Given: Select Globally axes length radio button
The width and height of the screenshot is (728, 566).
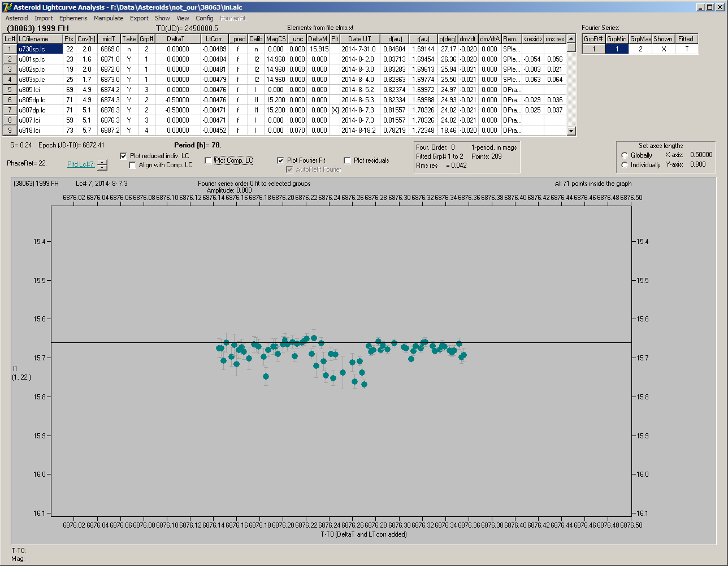Looking at the screenshot, I should coord(625,155).
